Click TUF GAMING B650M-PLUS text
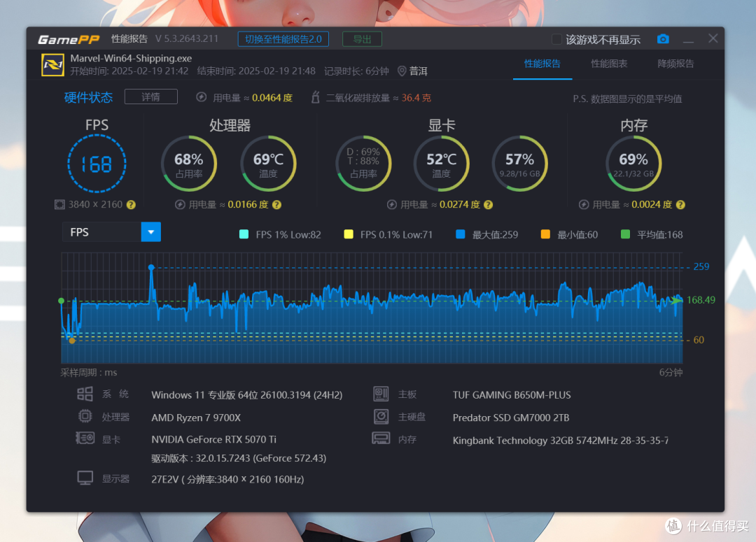The height and width of the screenshot is (542, 756). (512, 395)
